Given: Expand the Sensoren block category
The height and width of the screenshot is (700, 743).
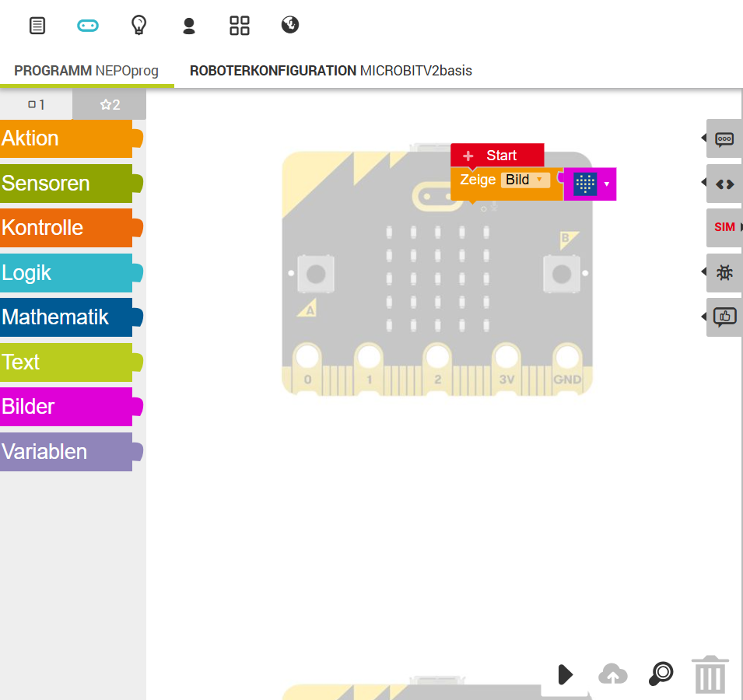Looking at the screenshot, I should [x=66, y=184].
